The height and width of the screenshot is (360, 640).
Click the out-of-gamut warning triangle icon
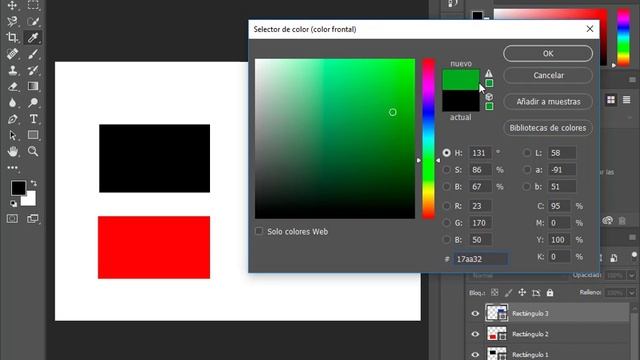click(x=489, y=73)
